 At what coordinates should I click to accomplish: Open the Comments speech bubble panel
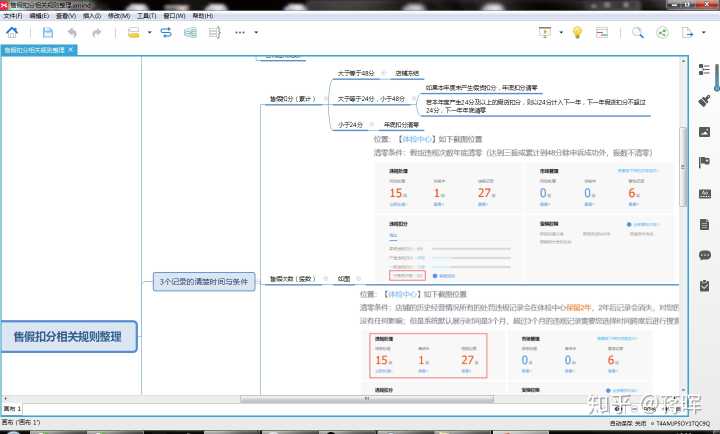704,255
